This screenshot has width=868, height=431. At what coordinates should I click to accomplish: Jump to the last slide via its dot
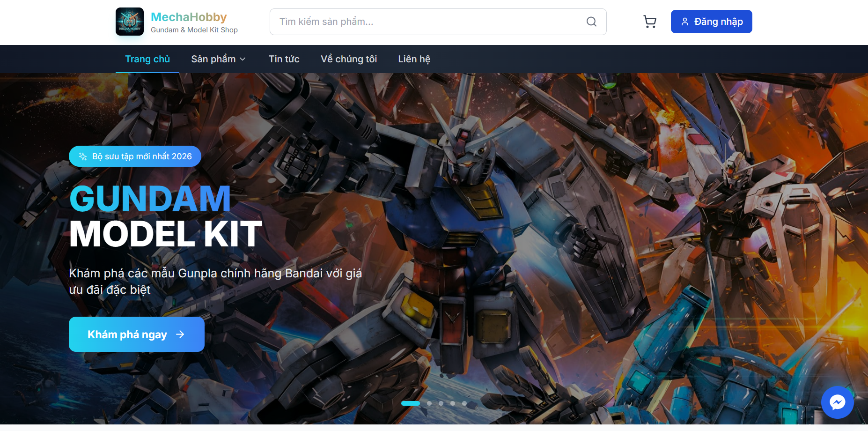pos(464,403)
